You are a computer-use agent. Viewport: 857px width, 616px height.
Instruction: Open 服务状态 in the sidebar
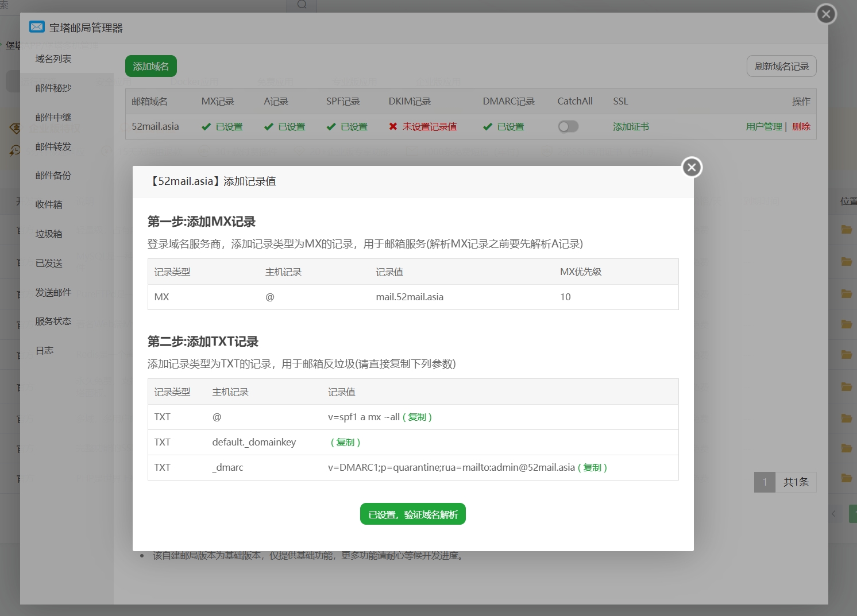click(52, 321)
